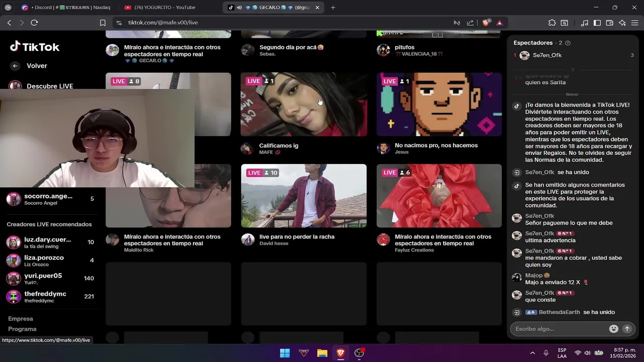Click the TikTok logo

(35, 47)
